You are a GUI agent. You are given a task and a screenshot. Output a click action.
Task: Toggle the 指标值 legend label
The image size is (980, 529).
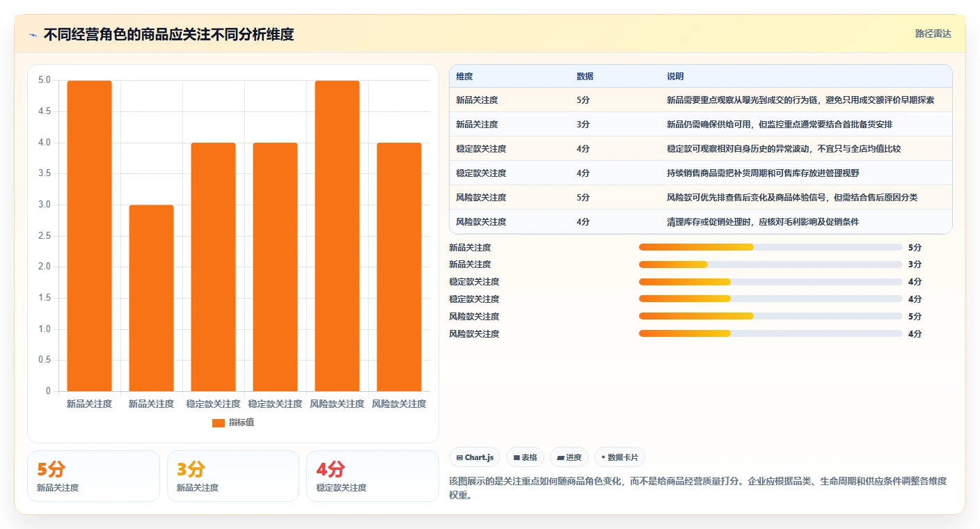(x=242, y=423)
